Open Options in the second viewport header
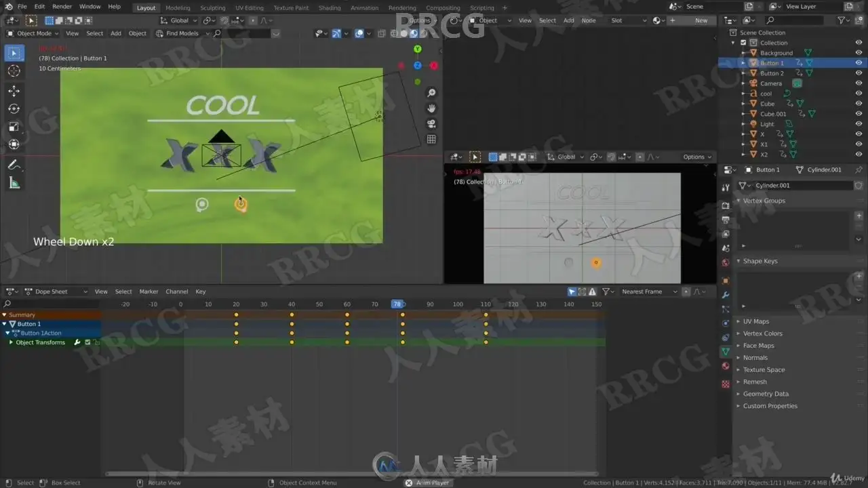868x488 pixels. point(697,157)
